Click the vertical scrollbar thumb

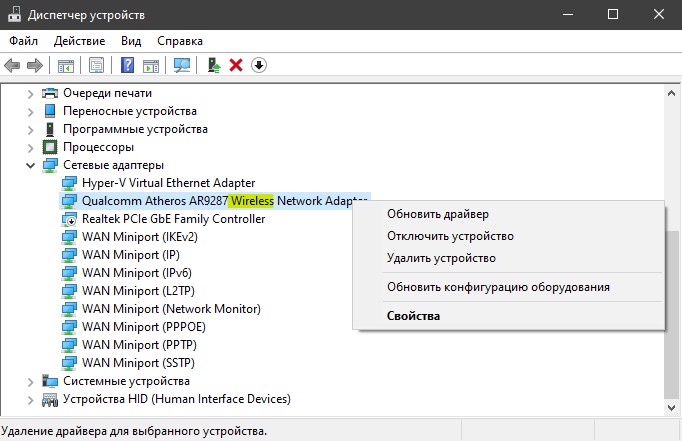click(x=671, y=314)
